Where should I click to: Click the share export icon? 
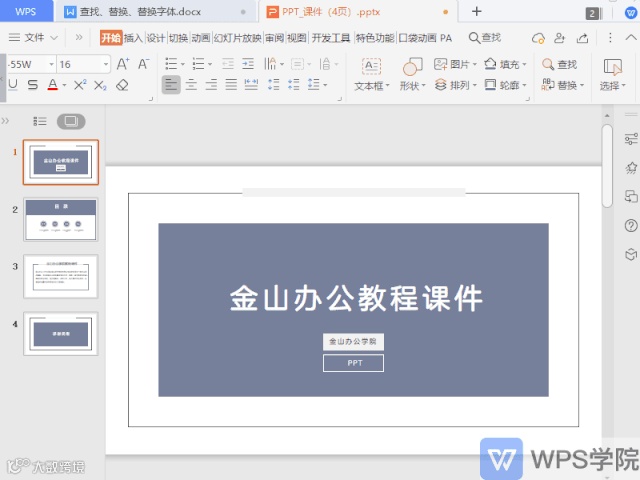point(582,38)
